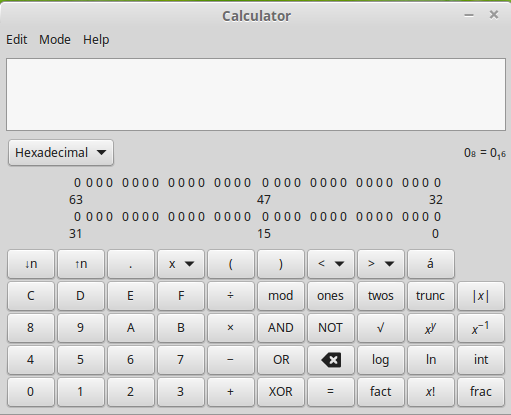Click the reciprocal x⁻¹ button
The height and width of the screenshot is (415, 511).
point(481,328)
